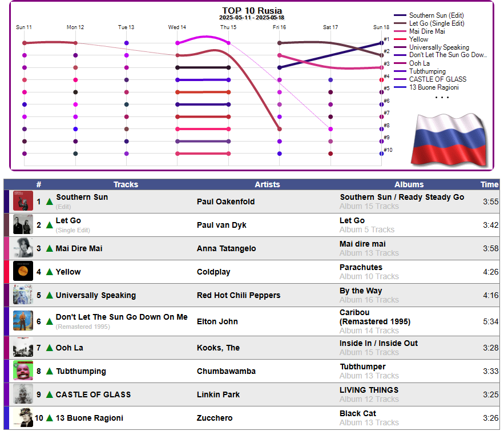Click the legend ellipsis for more tracks
The image size is (504, 435).
442,97
